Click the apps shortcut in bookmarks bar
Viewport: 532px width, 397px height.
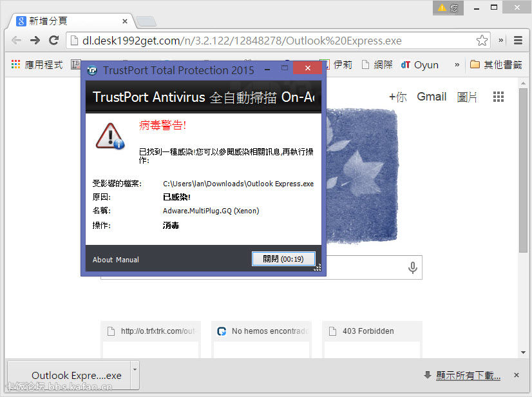coord(37,64)
